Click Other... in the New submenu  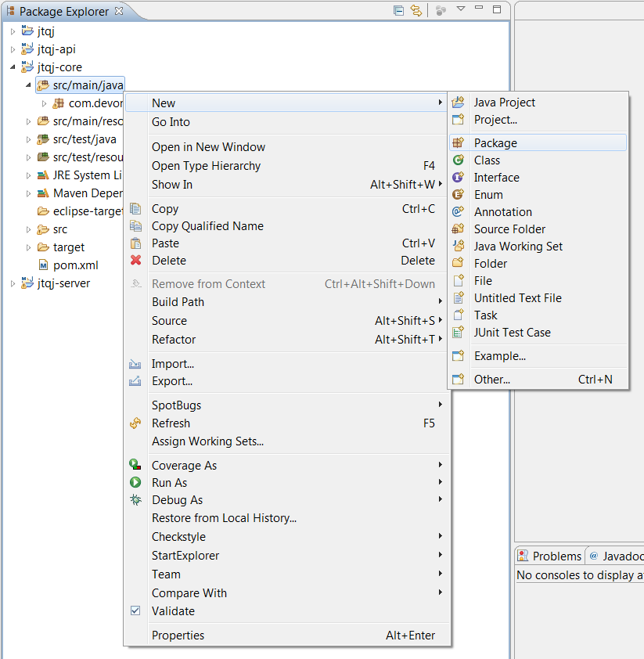click(491, 380)
